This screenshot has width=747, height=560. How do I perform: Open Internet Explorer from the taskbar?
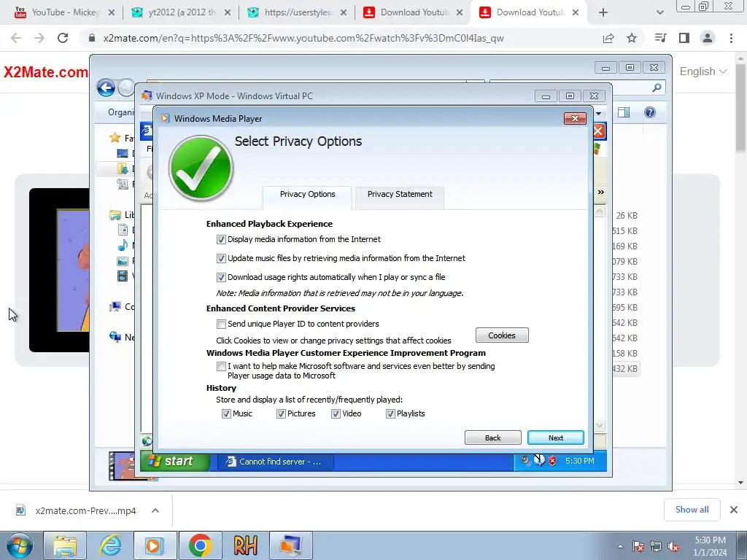(x=111, y=545)
